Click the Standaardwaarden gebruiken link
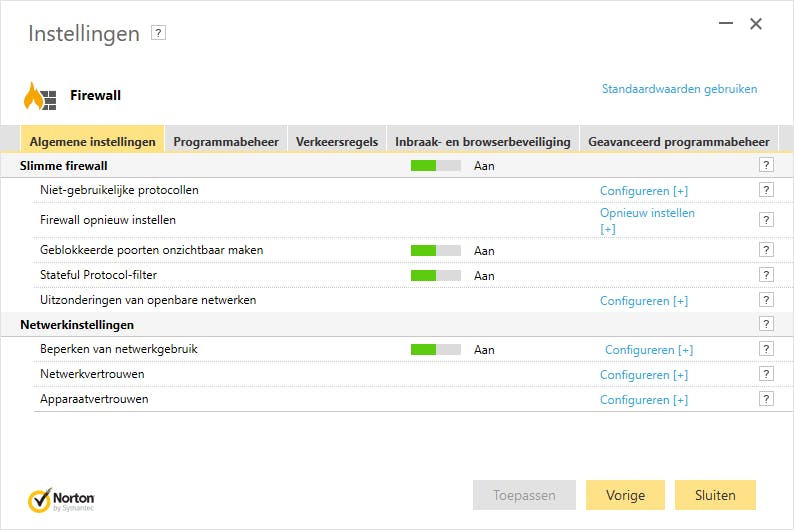 coord(679,89)
